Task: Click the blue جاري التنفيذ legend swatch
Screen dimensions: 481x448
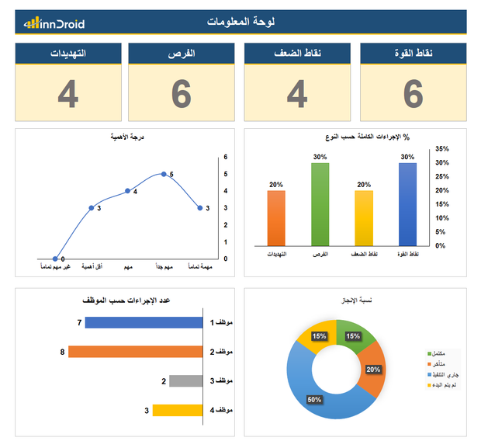Action: coord(429,374)
